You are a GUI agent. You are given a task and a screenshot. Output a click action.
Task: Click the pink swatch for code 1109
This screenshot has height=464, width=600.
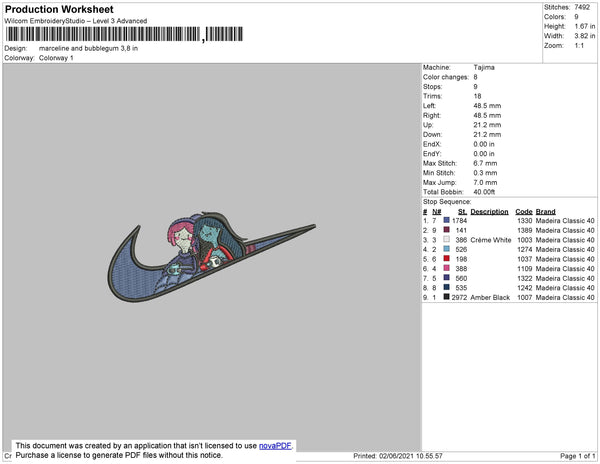[446, 268]
